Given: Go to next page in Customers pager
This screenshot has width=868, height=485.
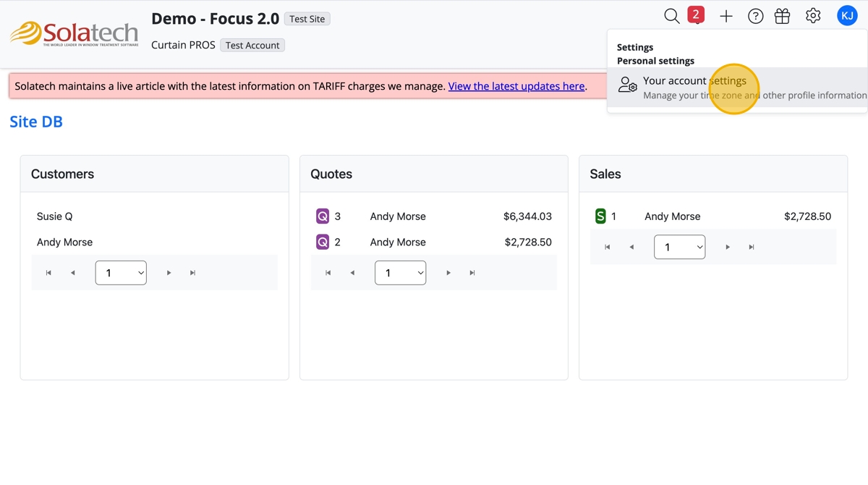Looking at the screenshot, I should (169, 273).
